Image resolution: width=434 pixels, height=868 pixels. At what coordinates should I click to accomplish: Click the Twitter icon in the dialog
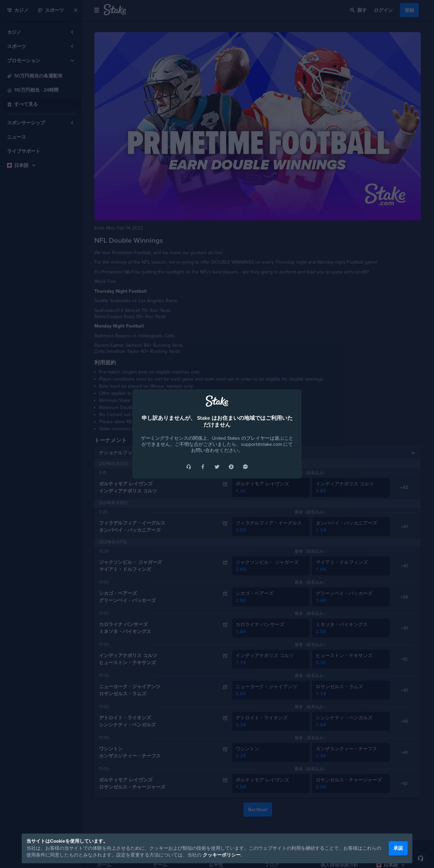217,467
